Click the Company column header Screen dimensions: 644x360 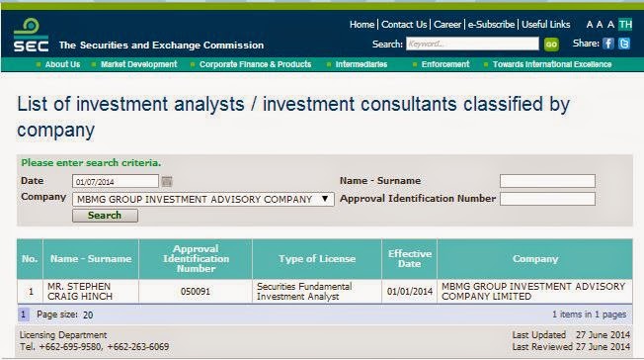535,259
